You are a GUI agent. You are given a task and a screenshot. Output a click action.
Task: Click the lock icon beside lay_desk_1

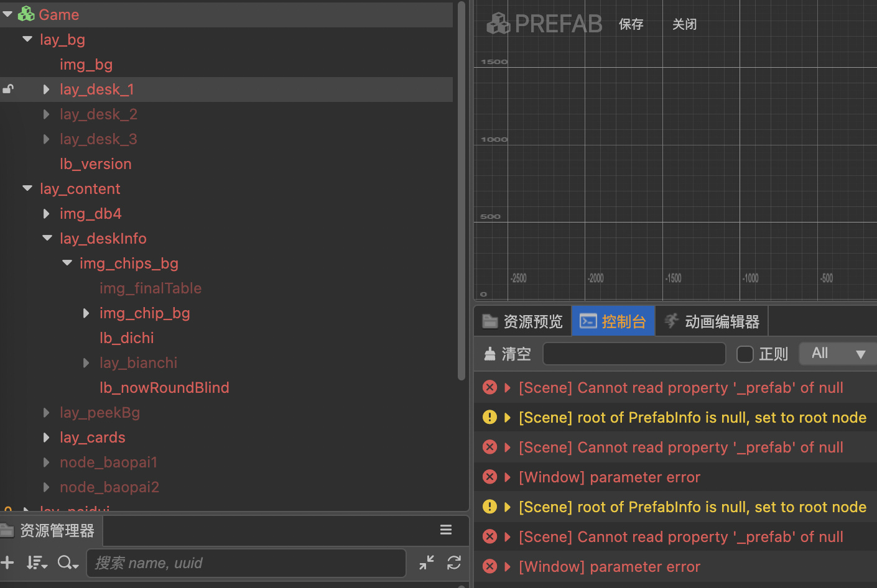(8, 89)
